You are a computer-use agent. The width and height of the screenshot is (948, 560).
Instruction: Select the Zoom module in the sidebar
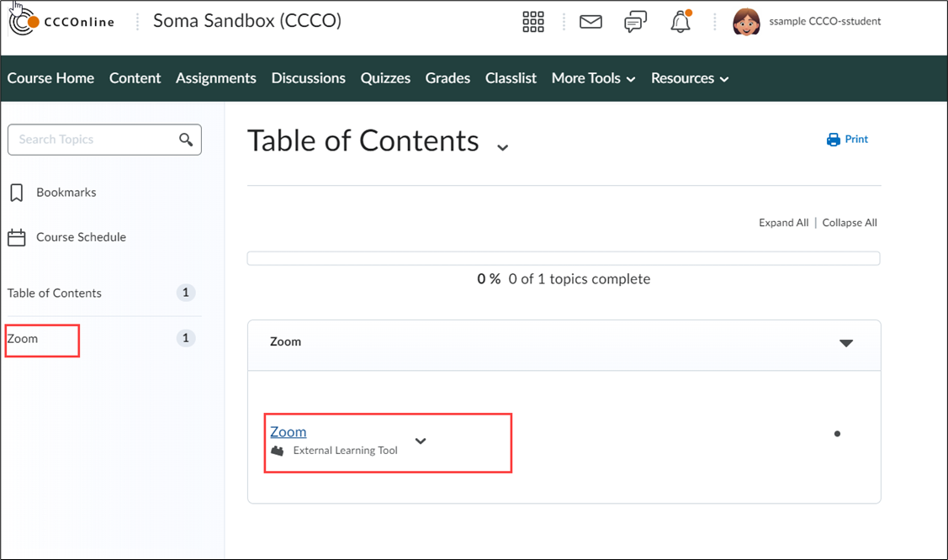coord(23,339)
